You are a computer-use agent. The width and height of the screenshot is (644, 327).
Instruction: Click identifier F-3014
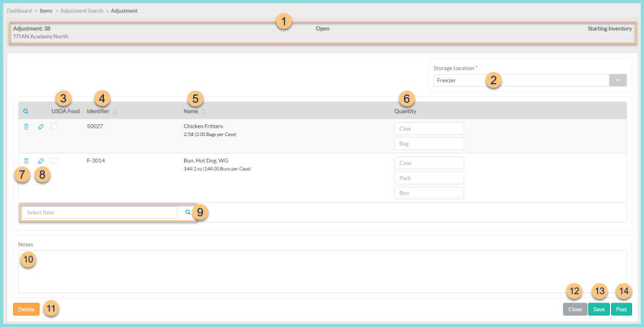[x=96, y=161]
